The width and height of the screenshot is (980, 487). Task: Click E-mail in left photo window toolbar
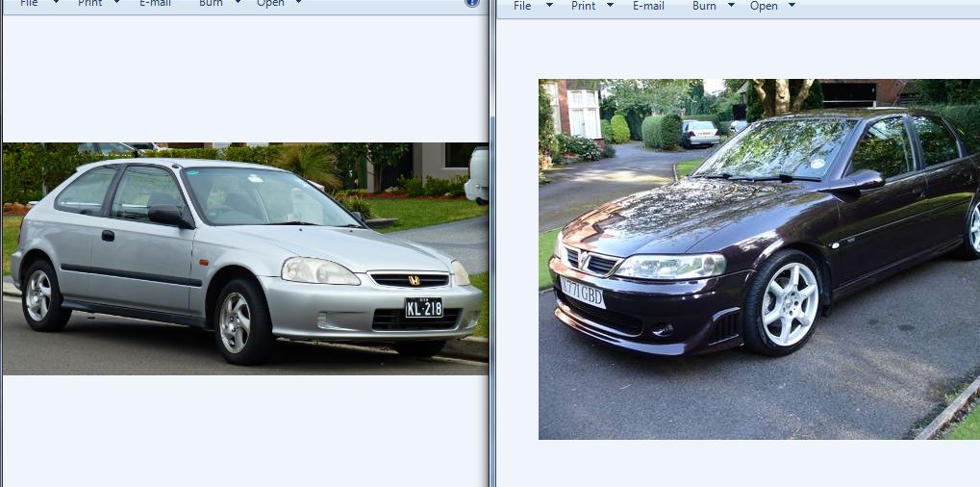click(155, 3)
